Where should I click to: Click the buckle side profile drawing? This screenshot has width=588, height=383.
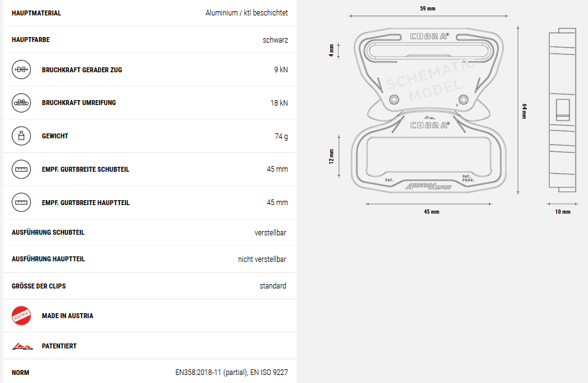click(x=562, y=110)
